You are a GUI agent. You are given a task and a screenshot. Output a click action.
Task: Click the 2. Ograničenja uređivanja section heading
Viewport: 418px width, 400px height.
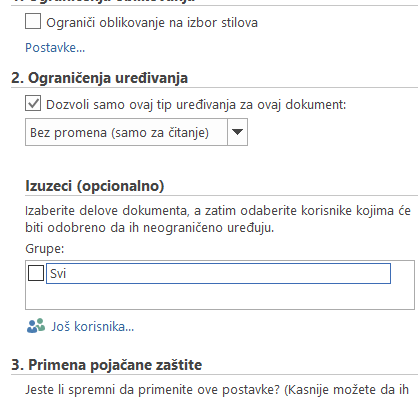click(x=99, y=78)
